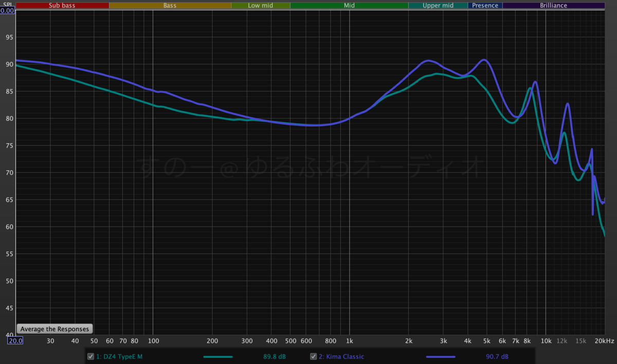Select the Sub bass band header

[x=62, y=5]
